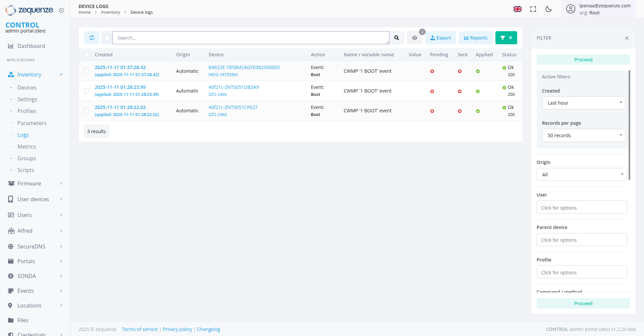
Task: Open Devices in the Inventory submenu
Action: point(27,88)
